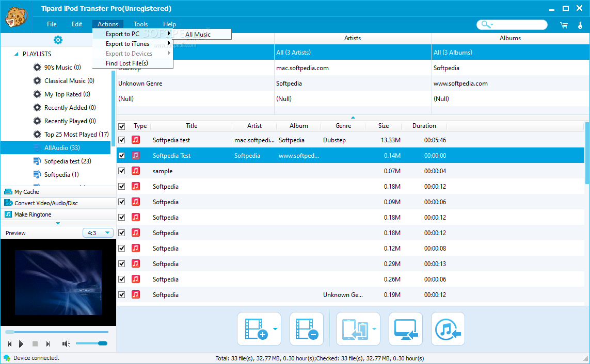The image size is (590, 364).
Task: Open the Edit menu
Action: pyautogui.click(x=77, y=24)
